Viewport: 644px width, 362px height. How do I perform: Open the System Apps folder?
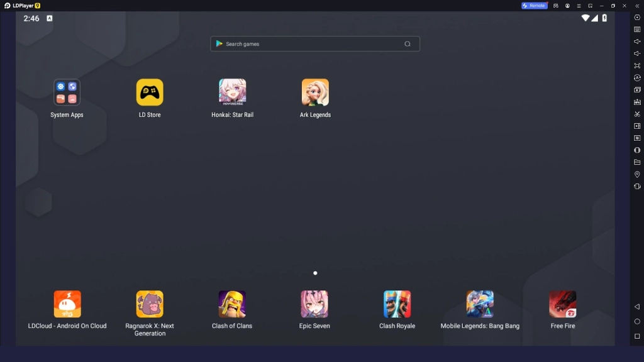pyautogui.click(x=67, y=92)
